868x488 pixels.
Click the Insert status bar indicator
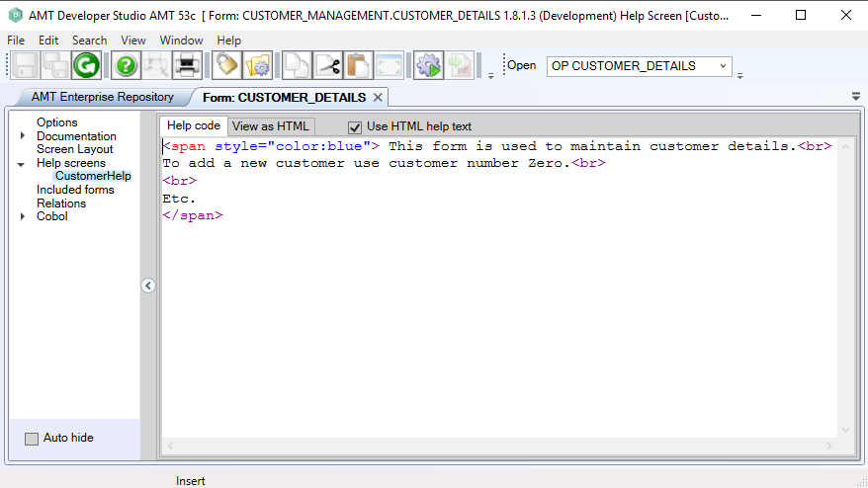click(x=191, y=481)
